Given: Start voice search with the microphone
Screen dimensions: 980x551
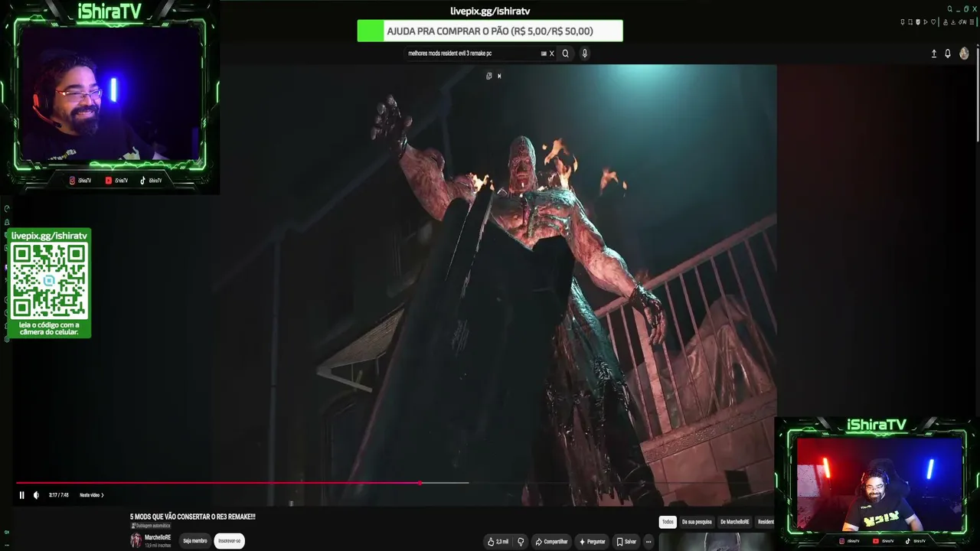Looking at the screenshot, I should point(585,54).
